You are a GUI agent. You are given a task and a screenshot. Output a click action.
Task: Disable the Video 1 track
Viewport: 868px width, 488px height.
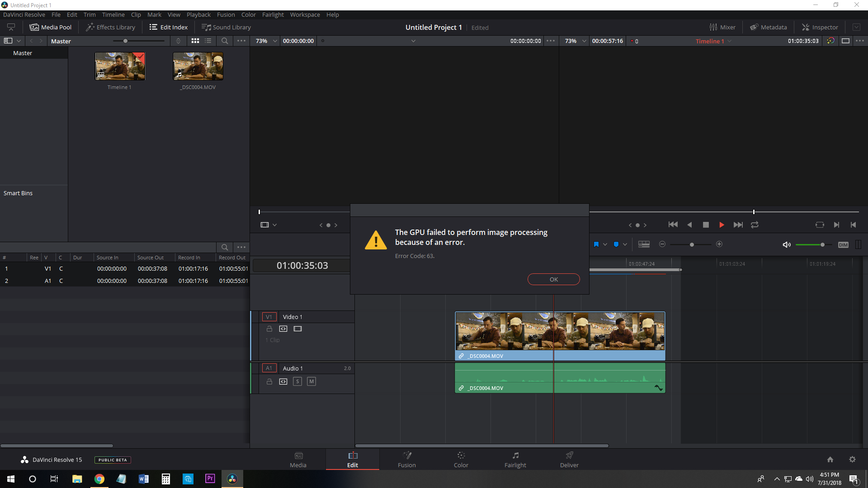click(297, 328)
